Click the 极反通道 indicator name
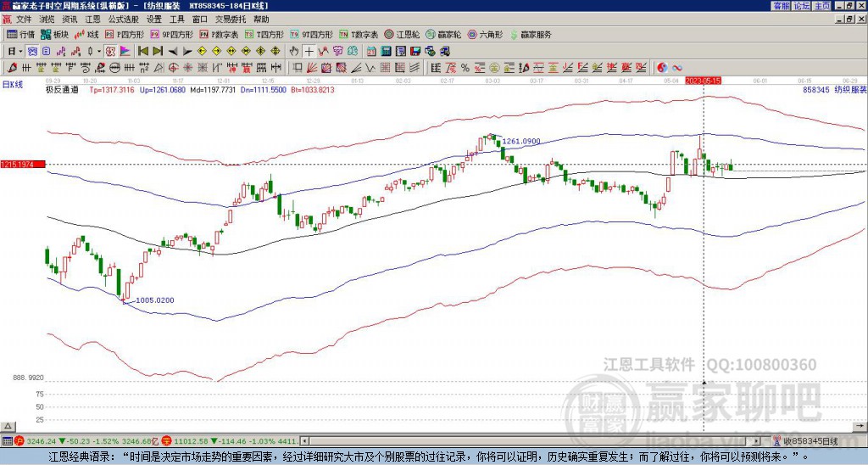The image size is (868, 465). click(x=62, y=89)
